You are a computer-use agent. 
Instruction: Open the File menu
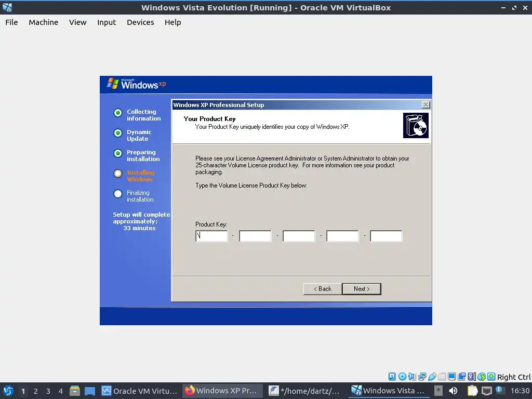coord(11,22)
